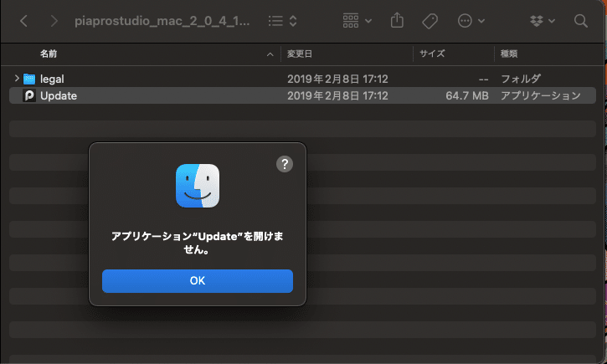This screenshot has width=607, height=364.
Task: Go back with the left arrow
Action: pos(24,21)
